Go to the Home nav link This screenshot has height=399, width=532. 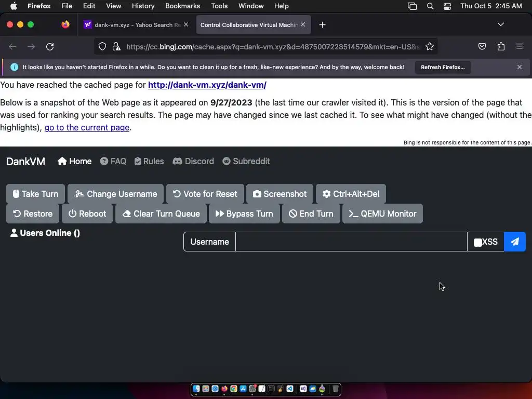74,161
